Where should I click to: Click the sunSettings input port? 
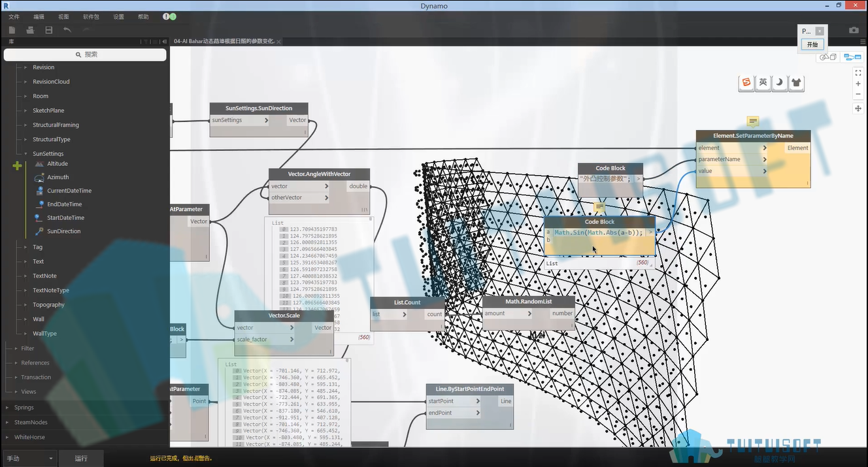pos(240,120)
